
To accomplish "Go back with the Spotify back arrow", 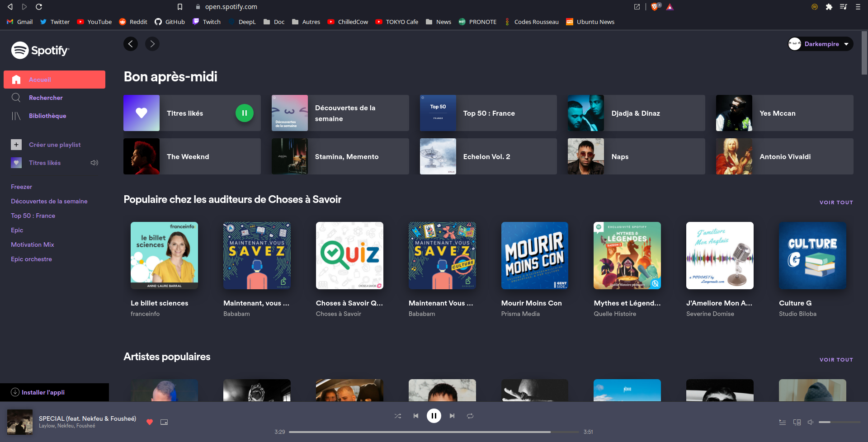I will tap(131, 44).
